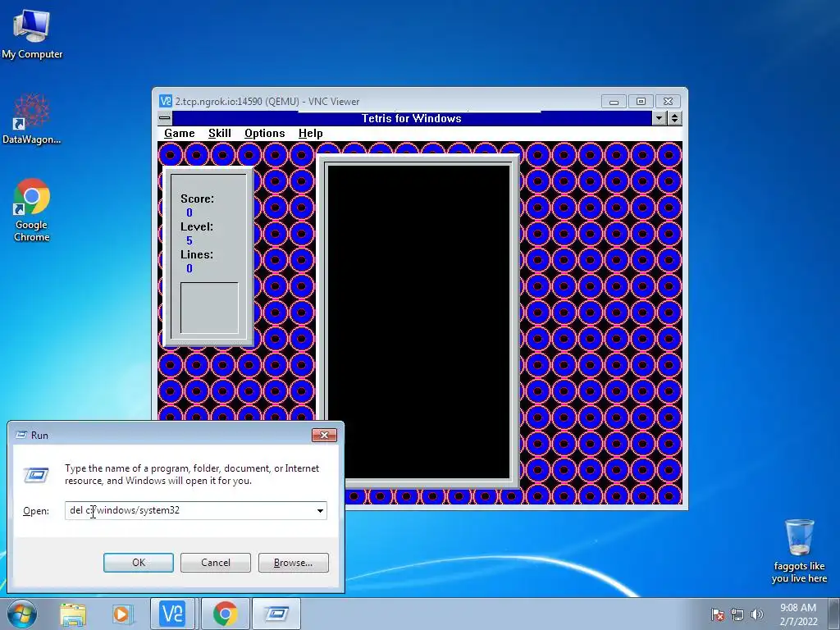Viewport: 840px width, 630px height.
Task: Open Windows Explorer from the taskbar
Action: point(73,614)
